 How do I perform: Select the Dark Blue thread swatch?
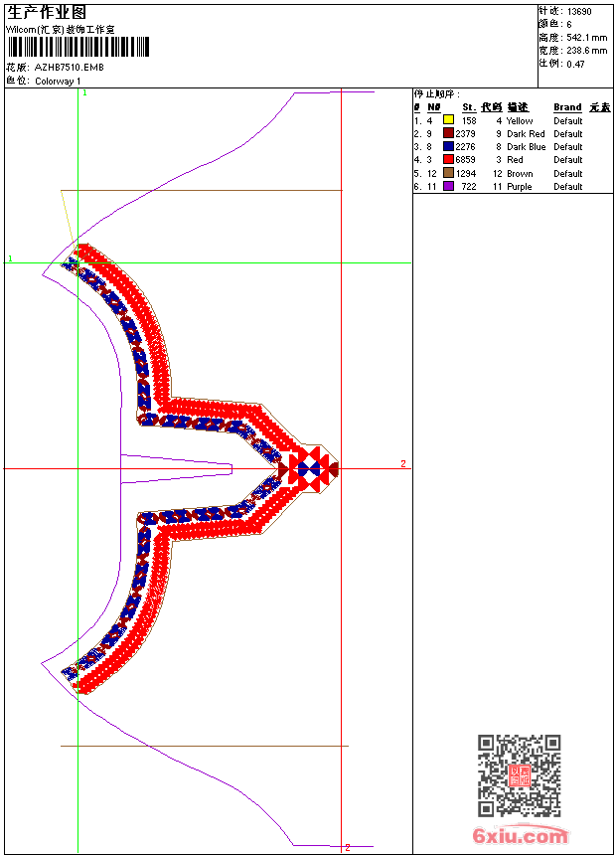(x=449, y=146)
